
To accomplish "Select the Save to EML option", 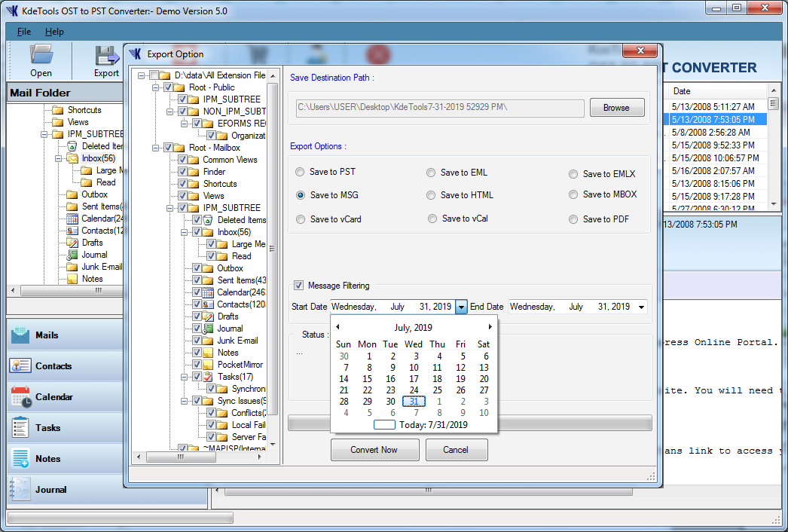I will pyautogui.click(x=431, y=173).
